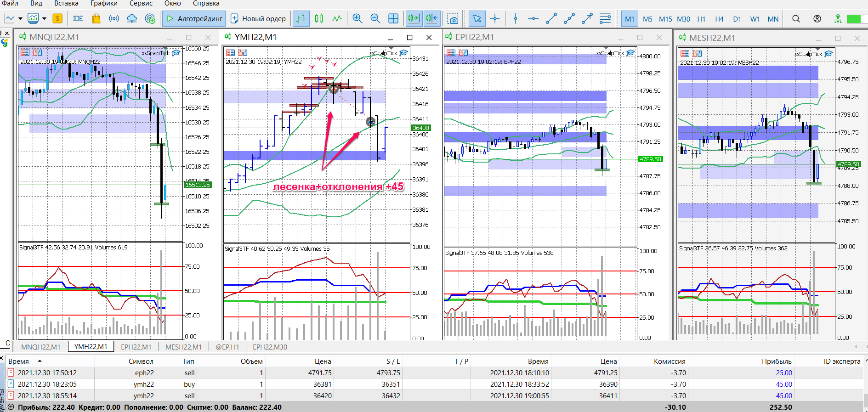This screenshot has height=412, width=868.
Task: Select the MN timeframe button
Action: (773, 19)
